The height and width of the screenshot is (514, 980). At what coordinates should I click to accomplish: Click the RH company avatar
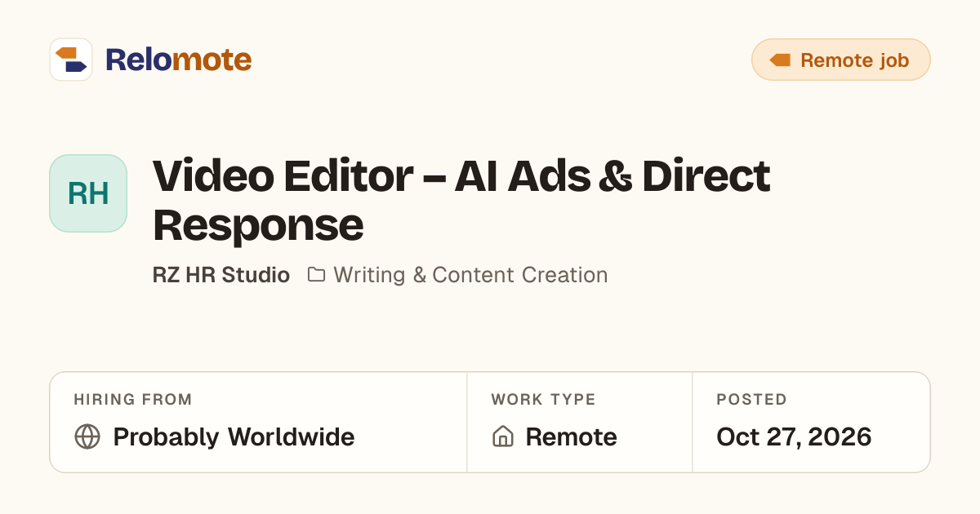(88, 193)
